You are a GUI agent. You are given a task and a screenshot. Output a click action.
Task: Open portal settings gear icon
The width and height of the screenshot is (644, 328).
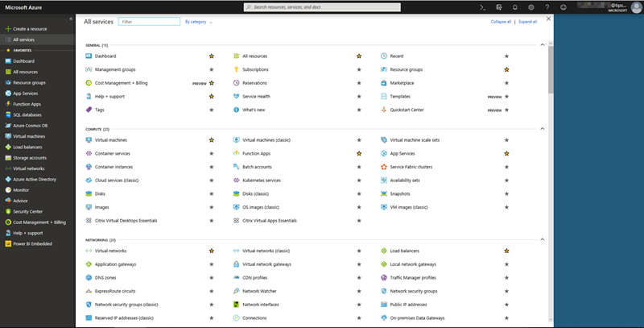pos(530,6)
